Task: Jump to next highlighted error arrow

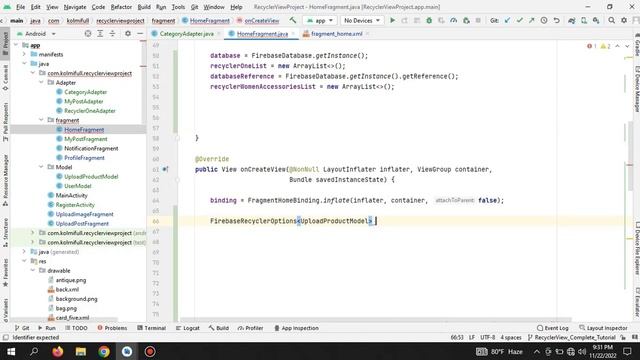Action: click(x=627, y=46)
